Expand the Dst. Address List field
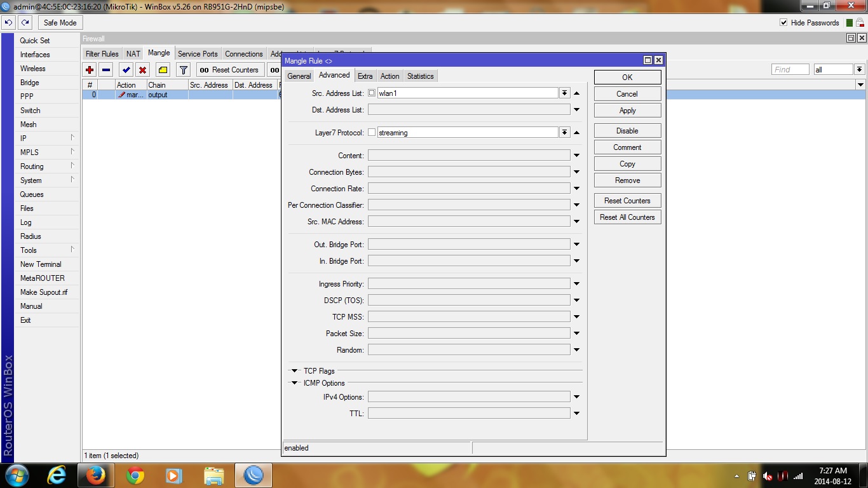The height and width of the screenshot is (488, 868). click(x=576, y=110)
